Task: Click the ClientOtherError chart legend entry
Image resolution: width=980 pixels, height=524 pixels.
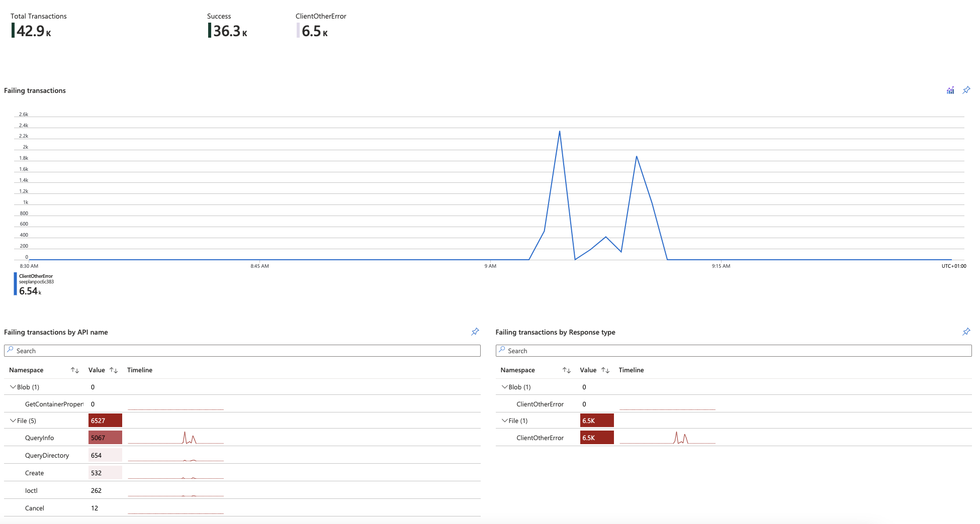Action: click(35, 284)
